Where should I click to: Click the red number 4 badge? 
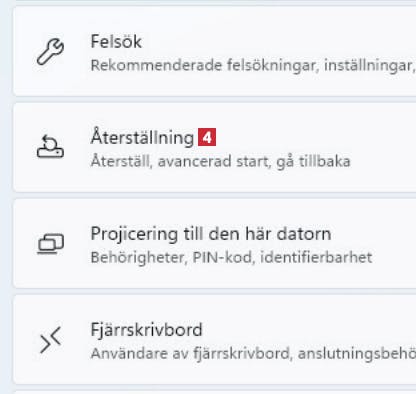pos(207,137)
